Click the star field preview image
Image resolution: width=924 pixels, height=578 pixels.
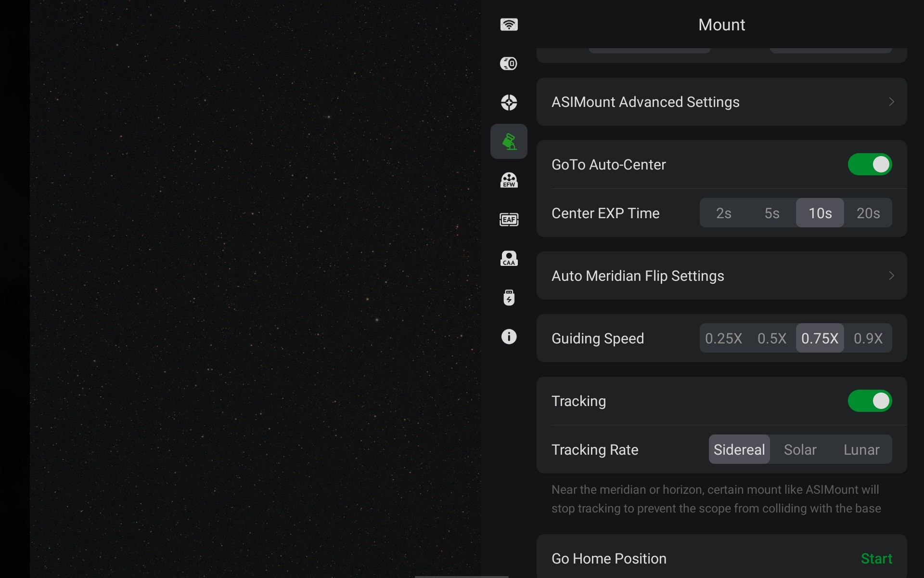pyautogui.click(x=256, y=289)
